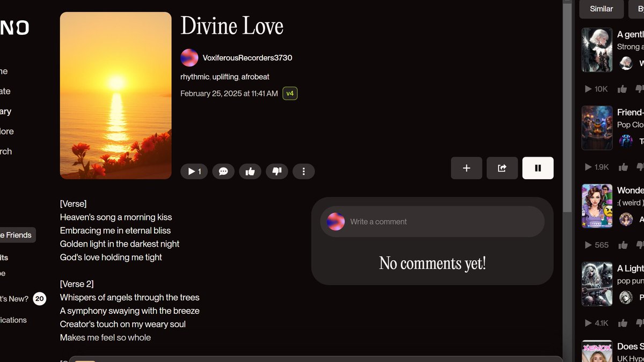644x362 pixels.
Task: Click the plus add-to-playlist button
Action: pyautogui.click(x=466, y=168)
